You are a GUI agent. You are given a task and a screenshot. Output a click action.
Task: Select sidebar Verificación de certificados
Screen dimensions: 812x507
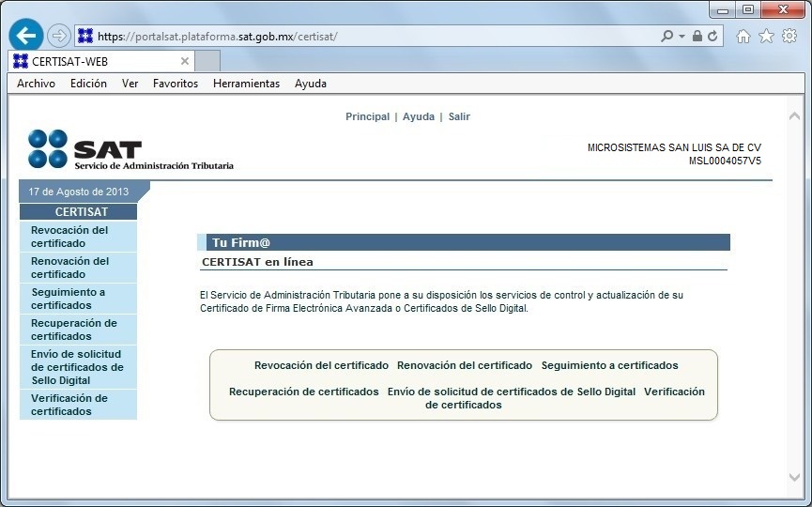click(78, 405)
